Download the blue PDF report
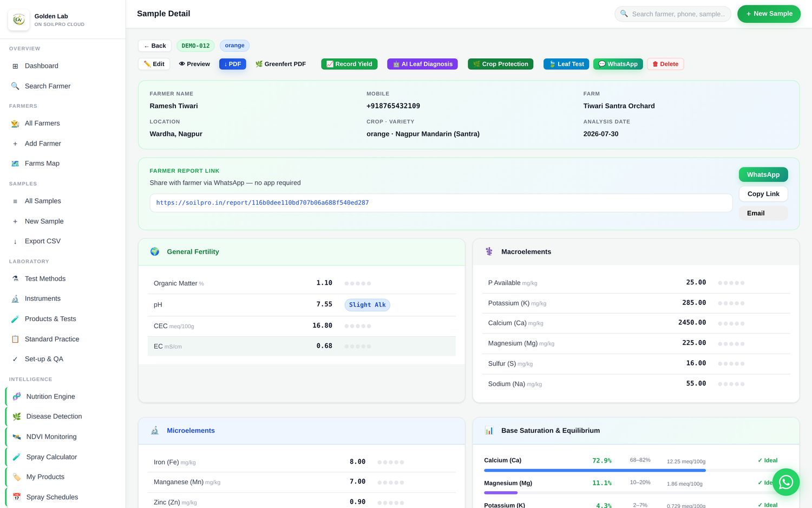812x508 pixels. [x=233, y=64]
